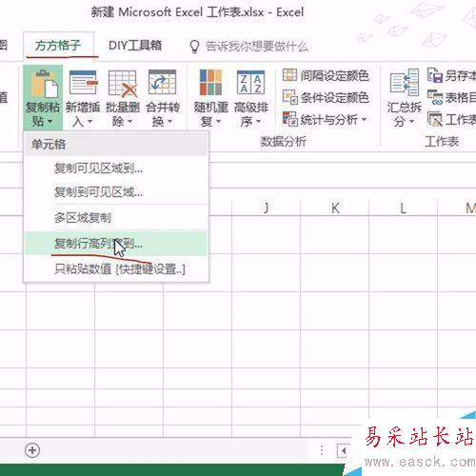
Task: Switch to the 方方格子 ribbon tab
Action: [x=58, y=46]
